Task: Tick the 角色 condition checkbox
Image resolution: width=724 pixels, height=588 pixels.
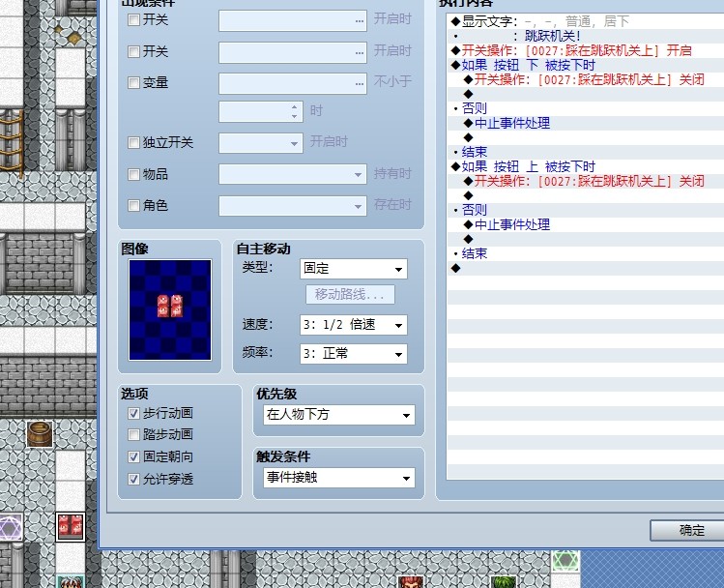Action: pyautogui.click(x=133, y=205)
